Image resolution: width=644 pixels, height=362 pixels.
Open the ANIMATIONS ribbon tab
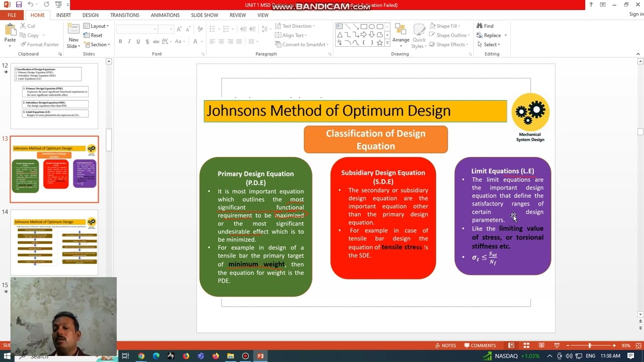click(x=165, y=15)
